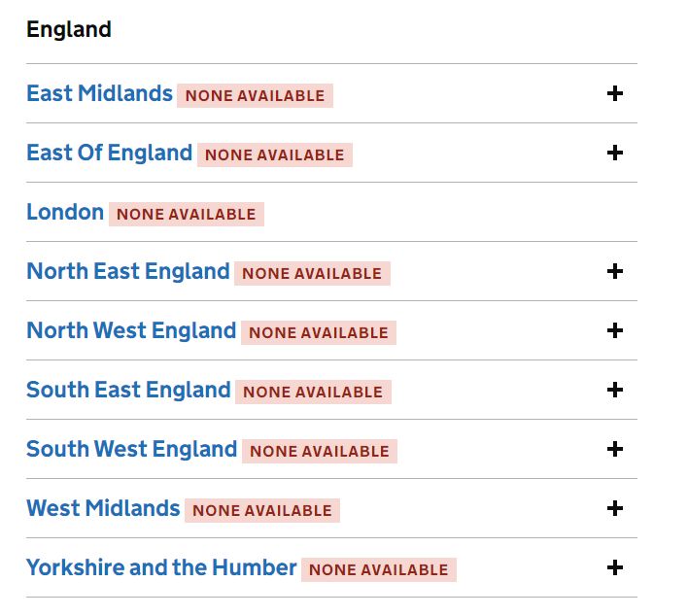Open the South East England link
The height and width of the screenshot is (616, 688).
(128, 391)
